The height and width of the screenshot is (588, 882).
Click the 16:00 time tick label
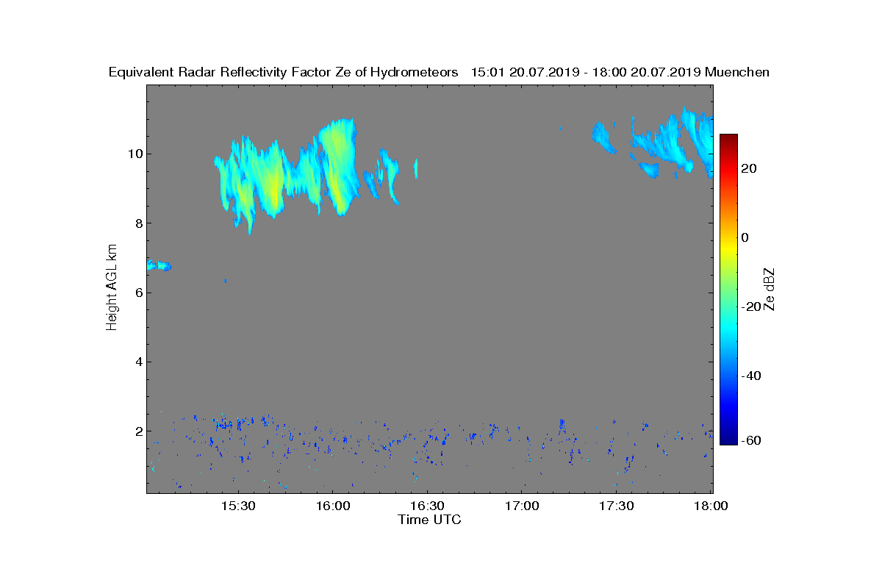pos(332,506)
